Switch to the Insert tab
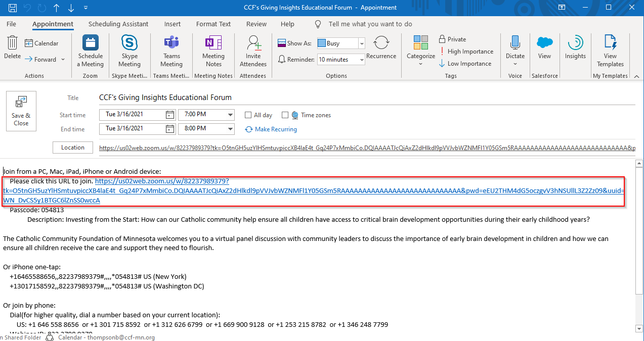 tap(173, 24)
